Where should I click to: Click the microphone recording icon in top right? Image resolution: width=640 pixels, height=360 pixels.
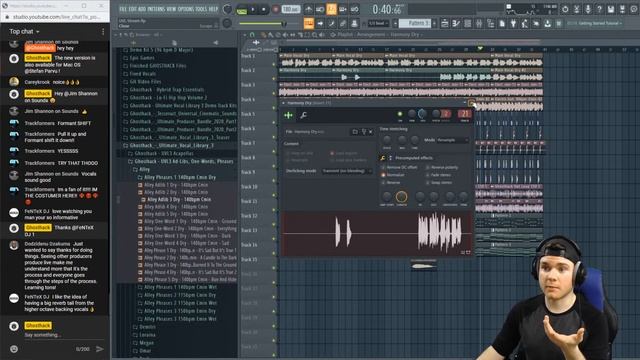tap(588, 9)
